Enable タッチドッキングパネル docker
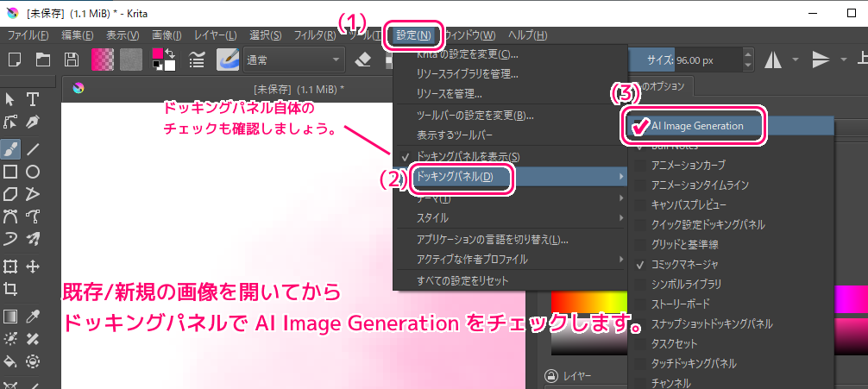This screenshot has height=389, width=868. 731,363
